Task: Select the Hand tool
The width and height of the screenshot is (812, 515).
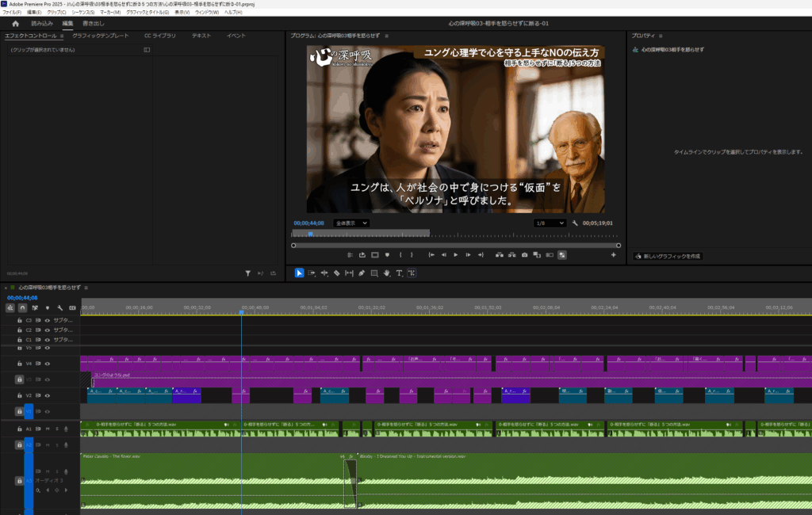Action: point(386,273)
